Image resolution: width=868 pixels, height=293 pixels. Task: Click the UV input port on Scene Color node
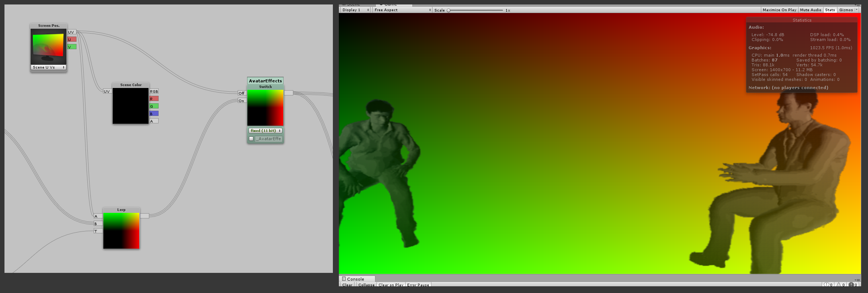pos(107,91)
